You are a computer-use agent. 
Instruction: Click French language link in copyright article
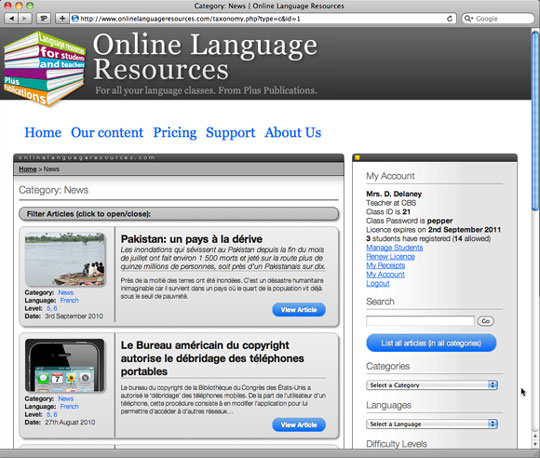coord(69,406)
